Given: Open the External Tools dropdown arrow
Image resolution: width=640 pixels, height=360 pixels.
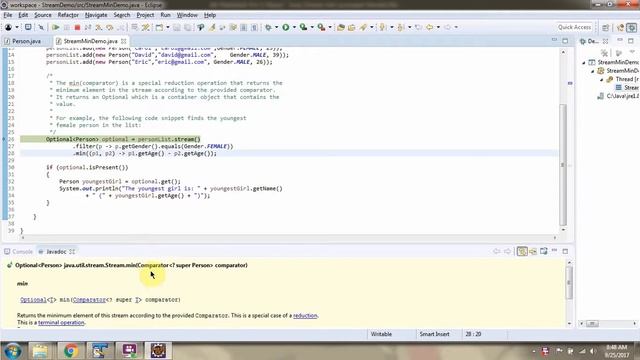Looking at the screenshot, I should 330,27.
